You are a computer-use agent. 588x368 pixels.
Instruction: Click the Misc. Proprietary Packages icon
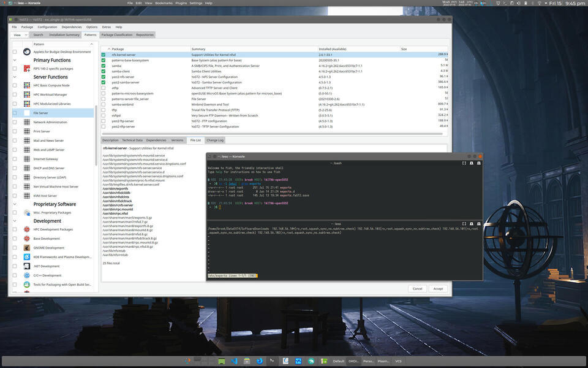point(26,213)
